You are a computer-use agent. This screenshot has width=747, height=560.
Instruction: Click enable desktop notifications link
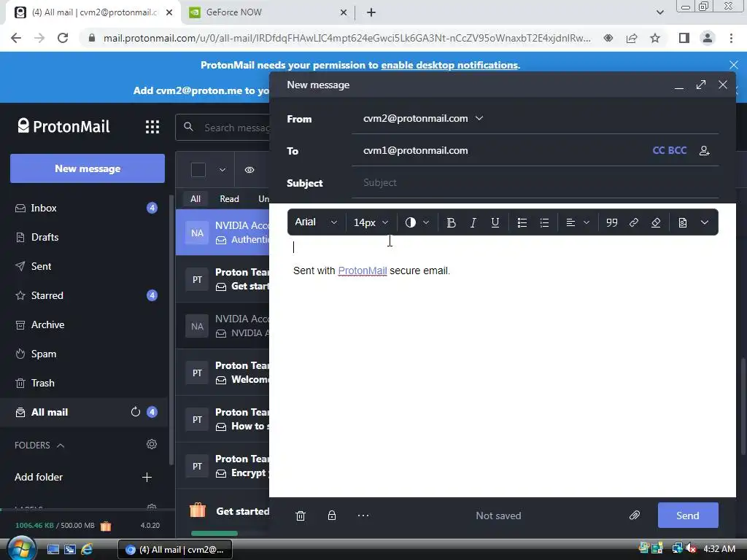449,65
